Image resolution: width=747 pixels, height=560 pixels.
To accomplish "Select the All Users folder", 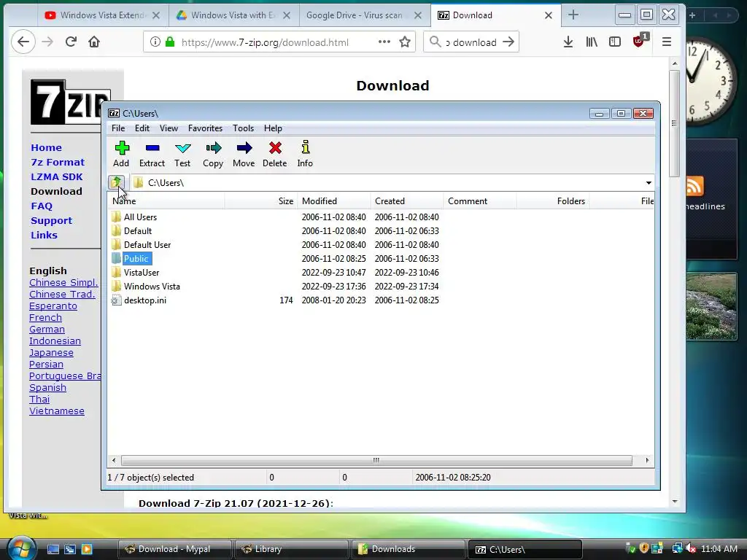I will pyautogui.click(x=140, y=217).
